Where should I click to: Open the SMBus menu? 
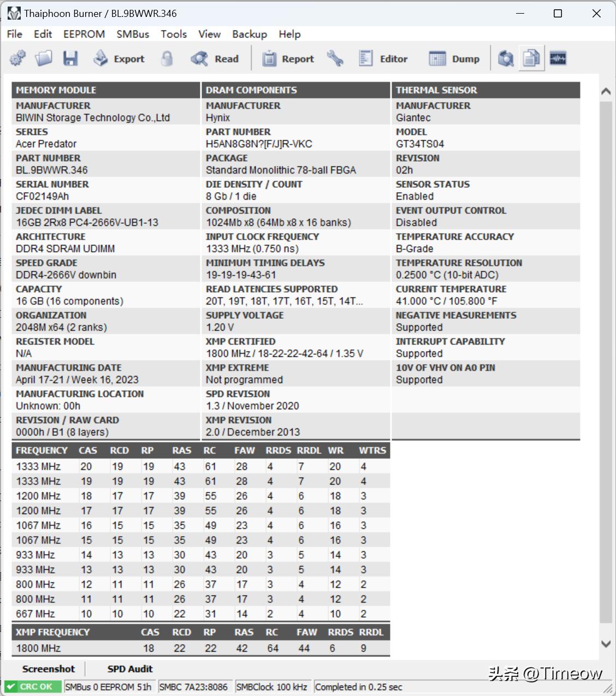point(133,34)
